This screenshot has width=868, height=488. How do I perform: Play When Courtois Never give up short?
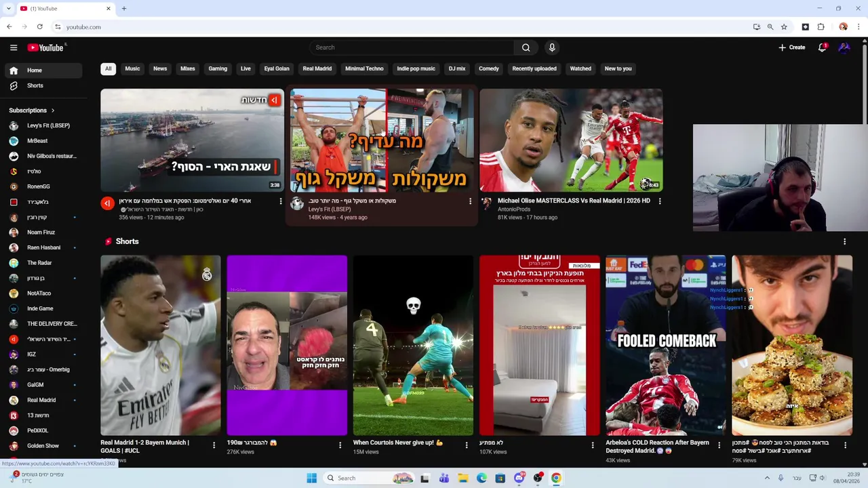tap(413, 345)
